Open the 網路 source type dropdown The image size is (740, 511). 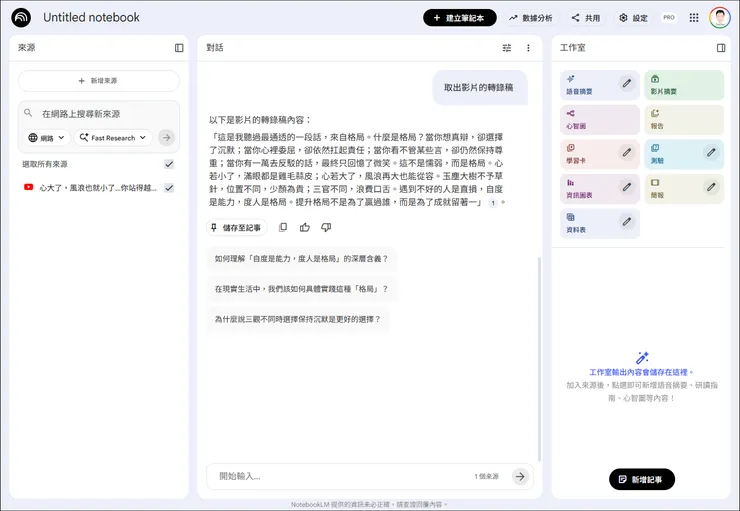pyautogui.click(x=47, y=138)
